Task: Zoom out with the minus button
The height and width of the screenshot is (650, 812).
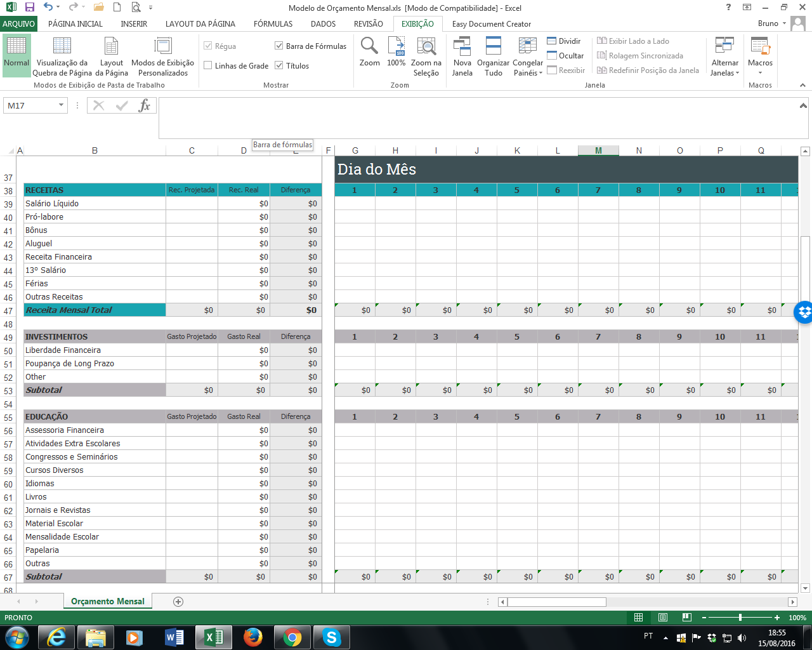Action: point(704,618)
